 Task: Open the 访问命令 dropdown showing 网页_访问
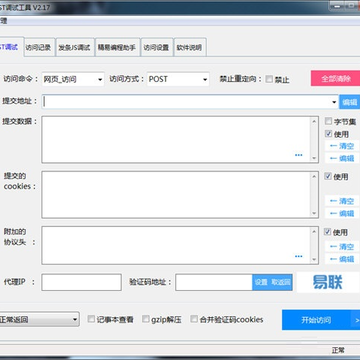click(73, 79)
